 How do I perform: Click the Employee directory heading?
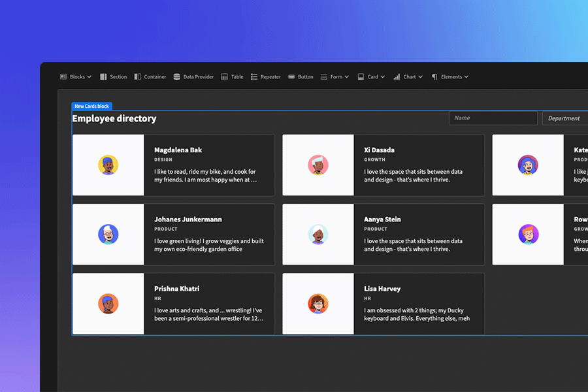pyautogui.click(x=114, y=118)
